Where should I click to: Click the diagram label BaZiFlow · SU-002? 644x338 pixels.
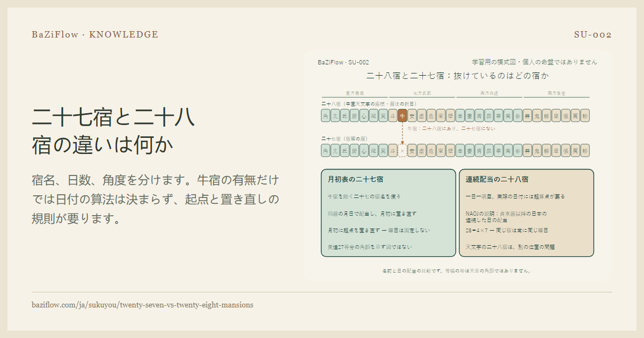click(343, 62)
